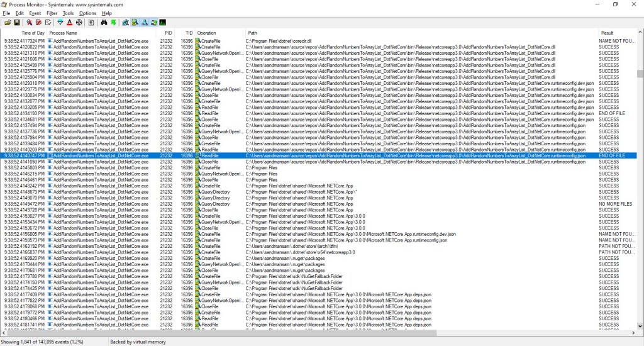Open the Highlight settings icon
The height and width of the screenshot is (346, 644).
(69, 23)
